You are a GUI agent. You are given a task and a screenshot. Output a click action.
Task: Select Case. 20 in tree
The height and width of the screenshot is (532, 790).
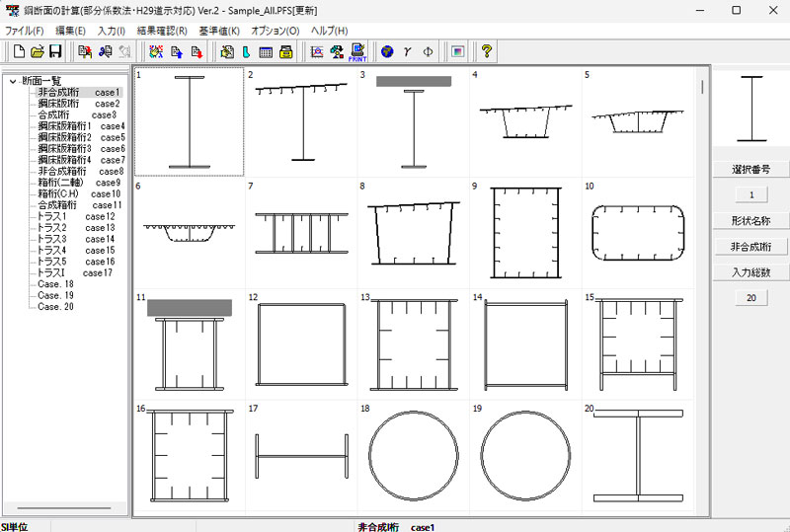tap(55, 306)
